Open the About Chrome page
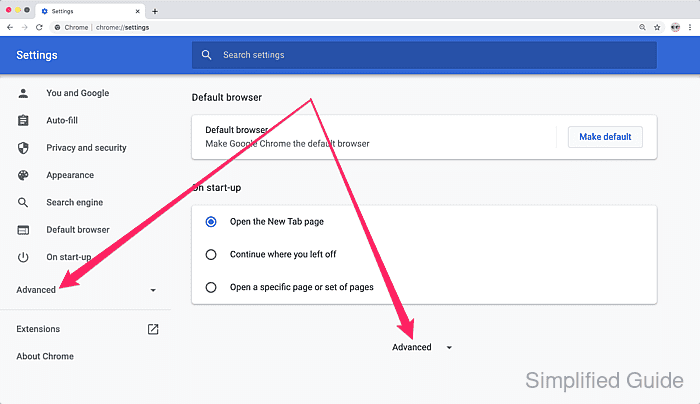The image size is (700, 404). (x=45, y=356)
